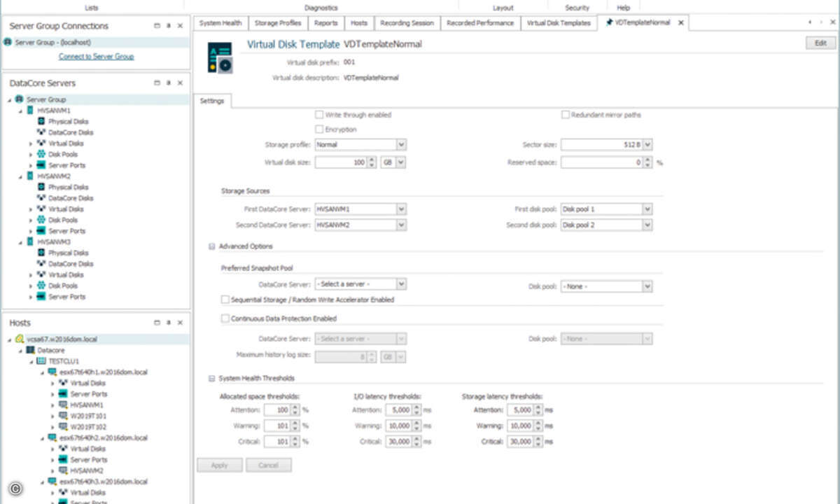840x504 pixels.
Task: Collapse the System Health Thresholds section
Action: [212, 379]
